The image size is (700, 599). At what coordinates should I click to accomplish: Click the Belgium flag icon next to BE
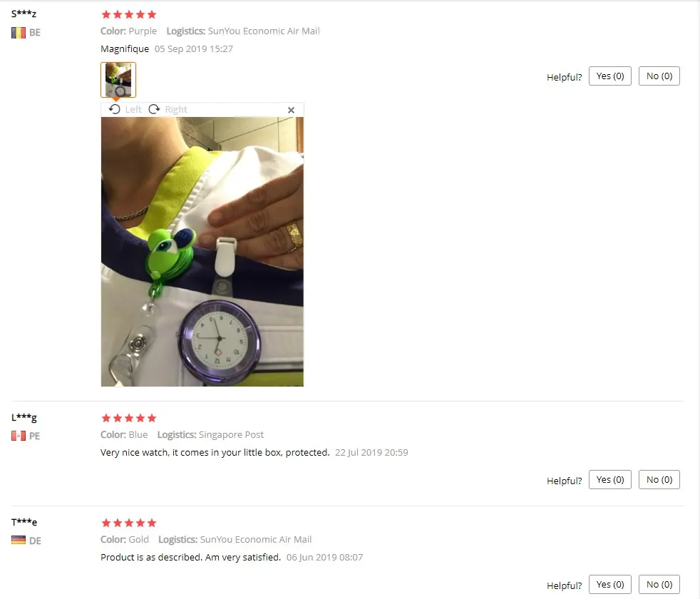point(19,33)
